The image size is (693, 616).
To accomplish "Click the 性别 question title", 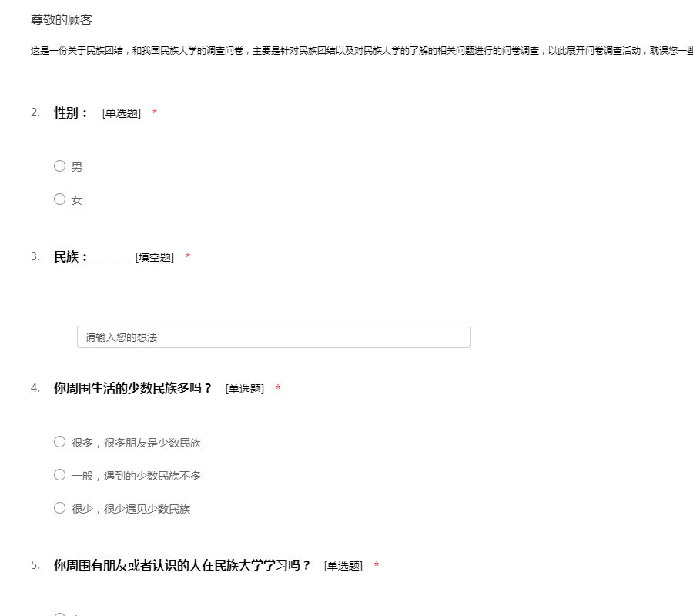I will pos(71,113).
